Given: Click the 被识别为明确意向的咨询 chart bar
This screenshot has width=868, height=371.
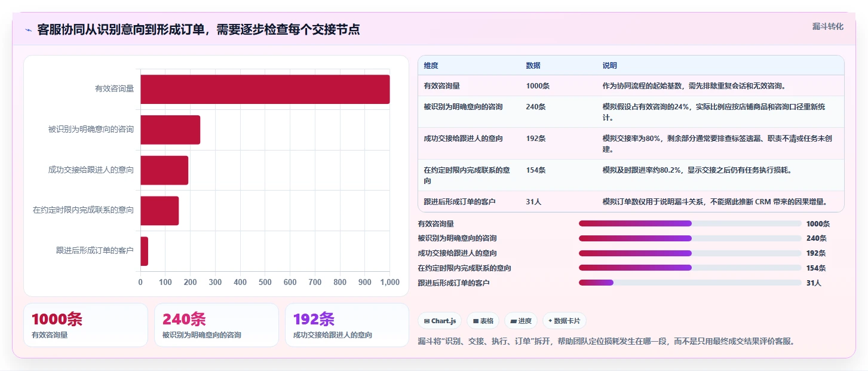Looking at the screenshot, I should coord(170,130).
